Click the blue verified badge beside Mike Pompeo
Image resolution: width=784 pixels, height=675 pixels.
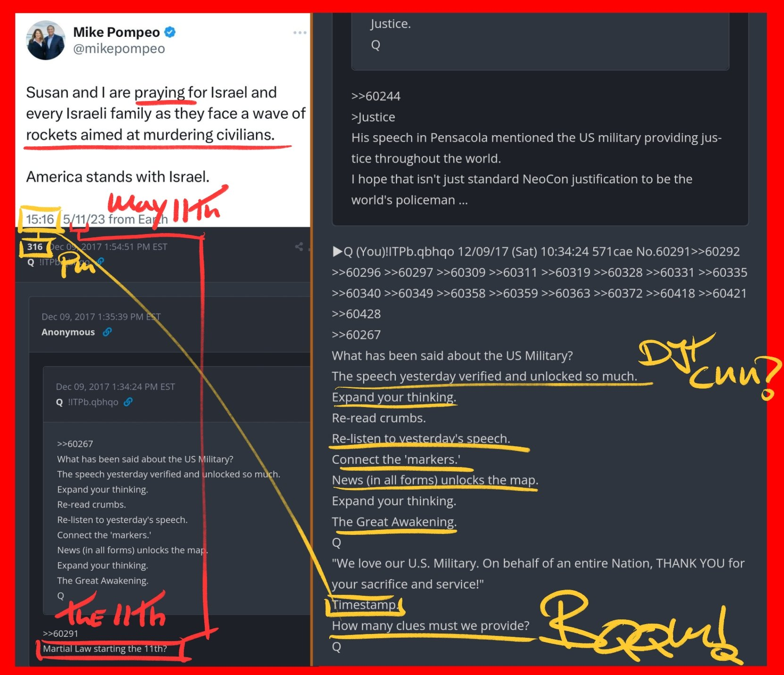tap(170, 32)
